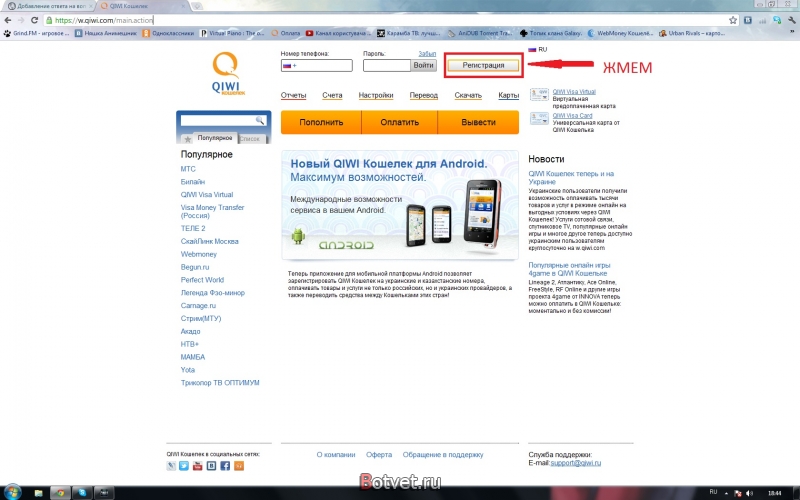
Task: Click the Android QIWI Кошелек banner
Action: (x=400, y=205)
